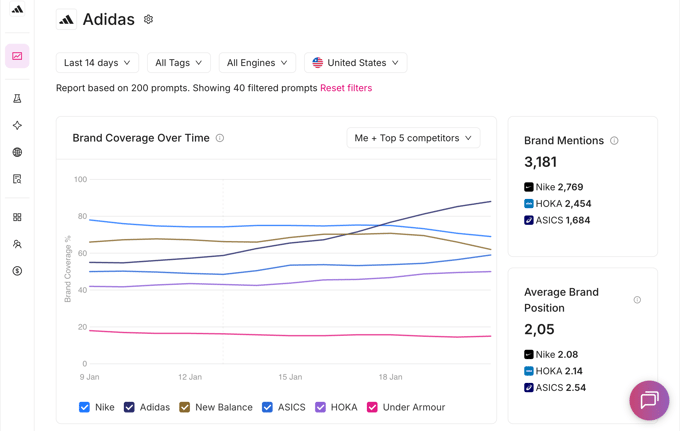Viewport: 680px width, 431px height.
Task: Open the chat support bubble
Action: [x=649, y=400]
